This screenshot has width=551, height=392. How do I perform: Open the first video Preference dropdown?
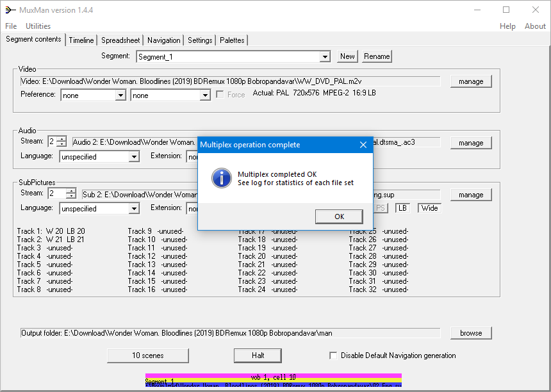(x=120, y=95)
